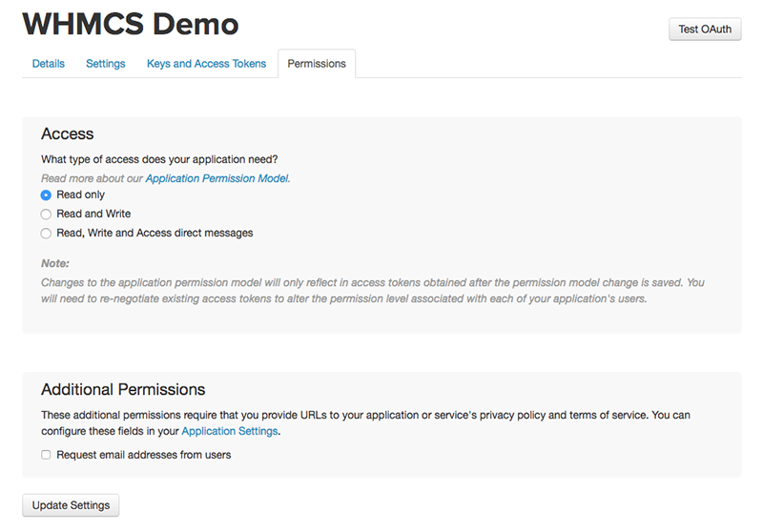Click the access type question text
Image resolution: width=763 pixels, height=532 pixels.
click(159, 159)
